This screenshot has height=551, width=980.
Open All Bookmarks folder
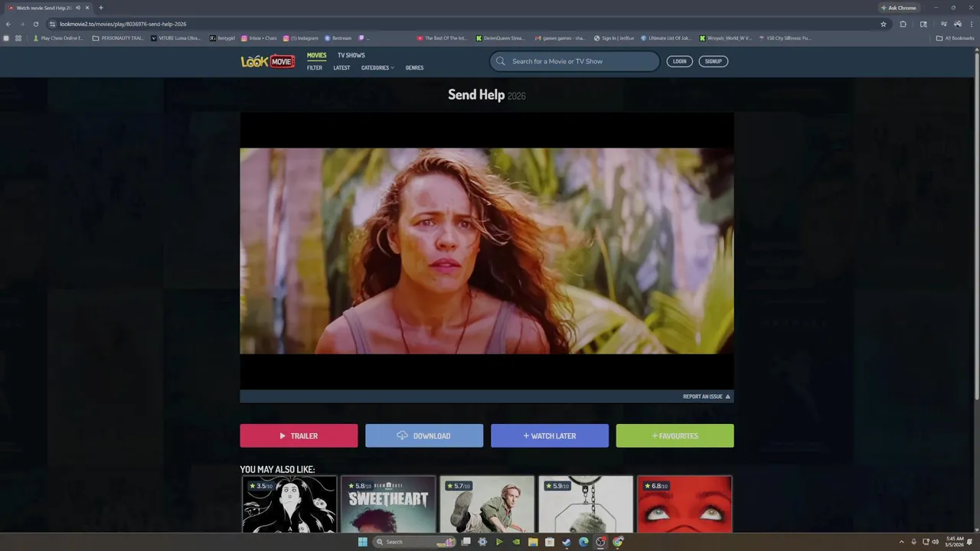[955, 37]
